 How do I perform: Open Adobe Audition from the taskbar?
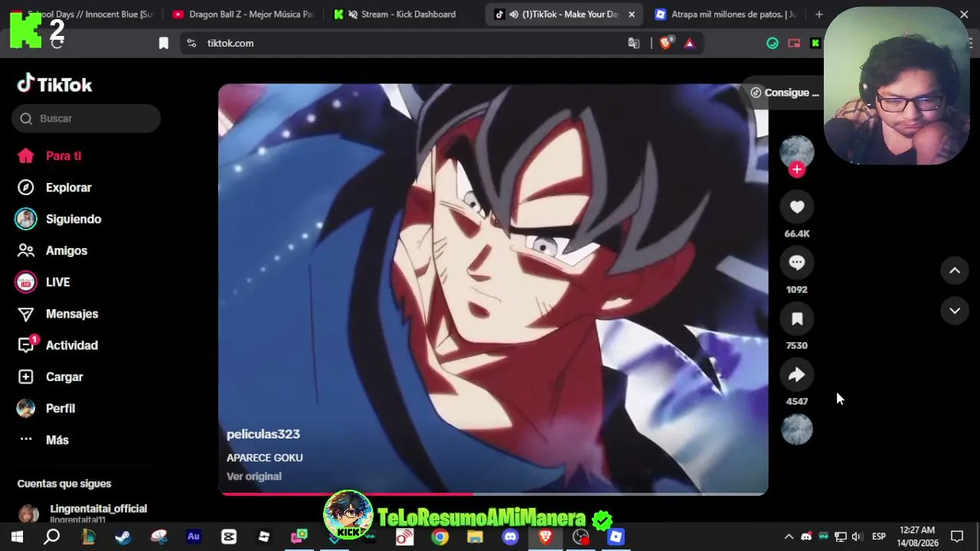194,536
